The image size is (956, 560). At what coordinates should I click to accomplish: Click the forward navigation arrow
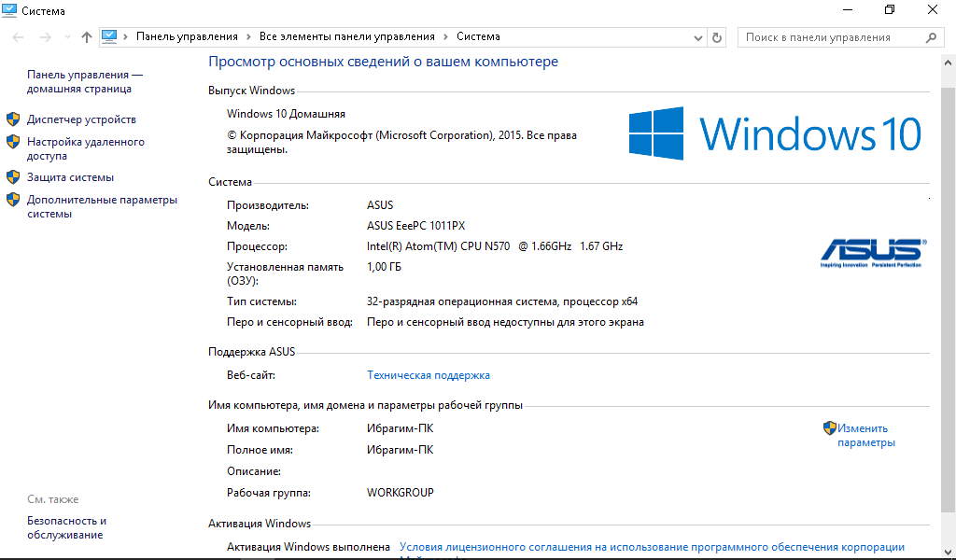coord(45,37)
